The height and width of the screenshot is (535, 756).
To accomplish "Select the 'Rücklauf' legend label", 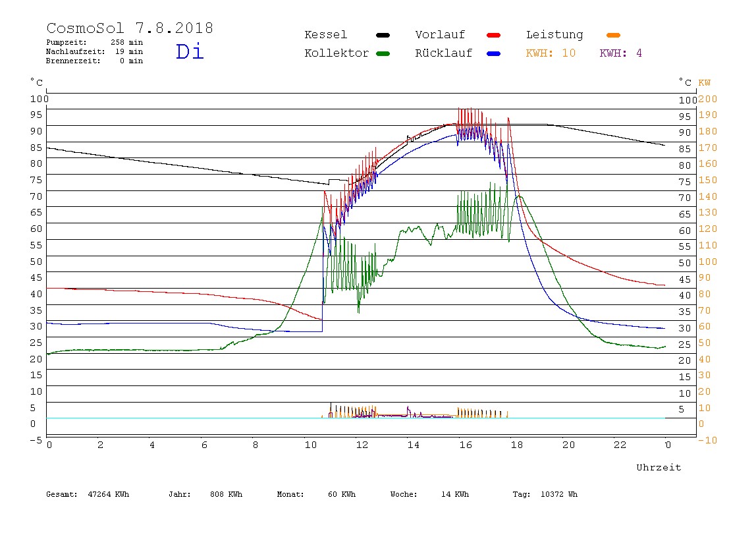I will click(x=444, y=53).
